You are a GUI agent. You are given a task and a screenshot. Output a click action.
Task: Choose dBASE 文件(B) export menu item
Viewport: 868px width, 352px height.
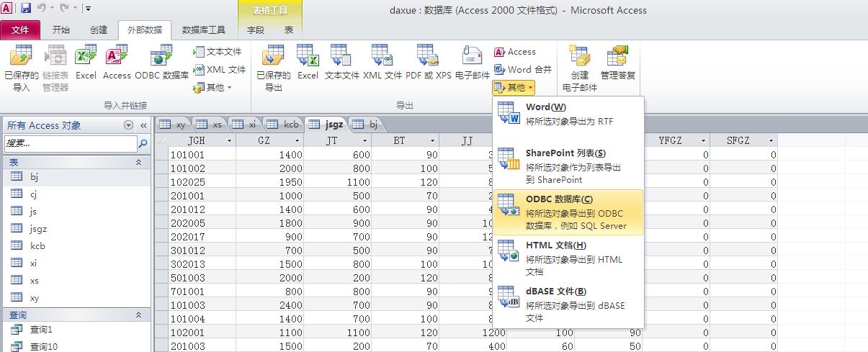coord(568,304)
